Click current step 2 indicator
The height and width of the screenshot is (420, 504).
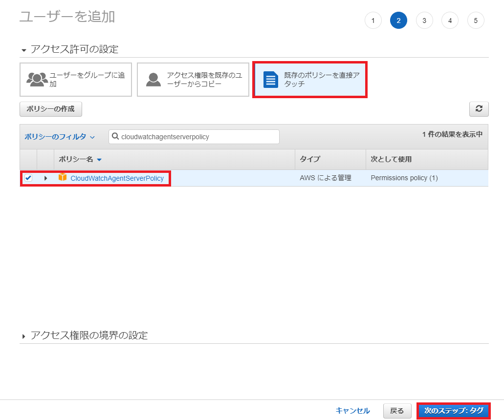(x=398, y=20)
